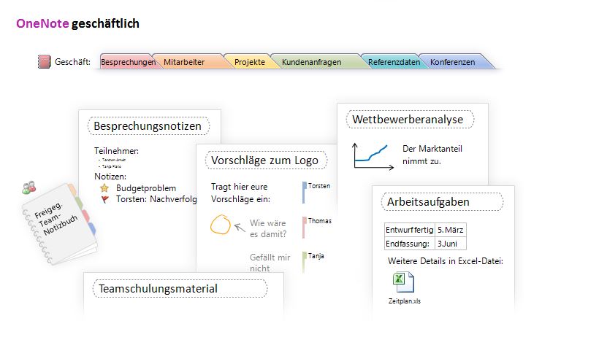Select the Besprechungsnotizen page title
The image size is (607, 364).
tap(148, 126)
